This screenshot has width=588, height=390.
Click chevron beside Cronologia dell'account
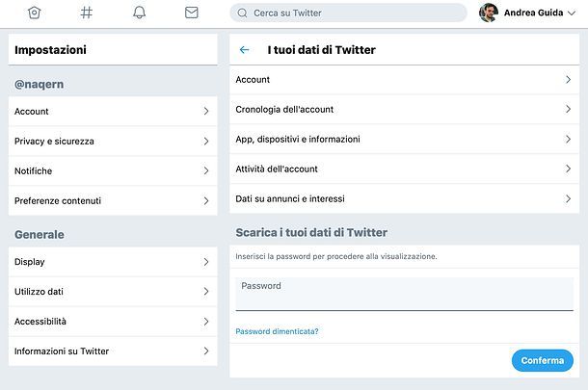(x=568, y=110)
